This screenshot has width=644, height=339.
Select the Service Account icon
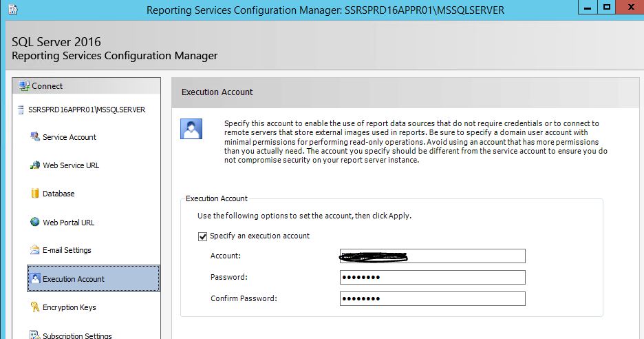click(x=35, y=137)
